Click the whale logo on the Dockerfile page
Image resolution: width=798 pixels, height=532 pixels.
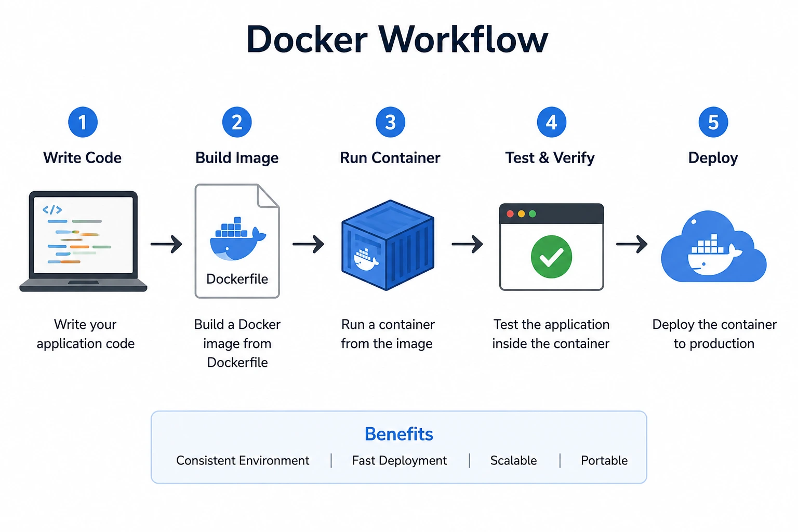click(237, 239)
